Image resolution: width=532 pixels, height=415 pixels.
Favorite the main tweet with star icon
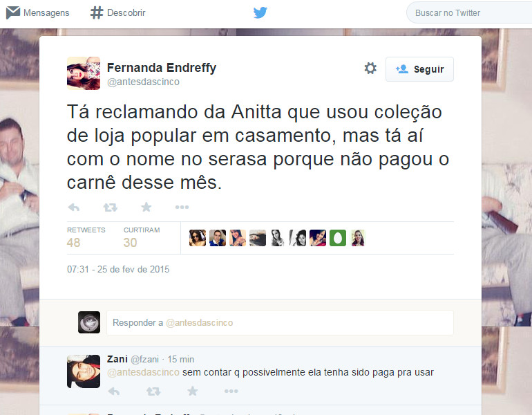pos(146,207)
